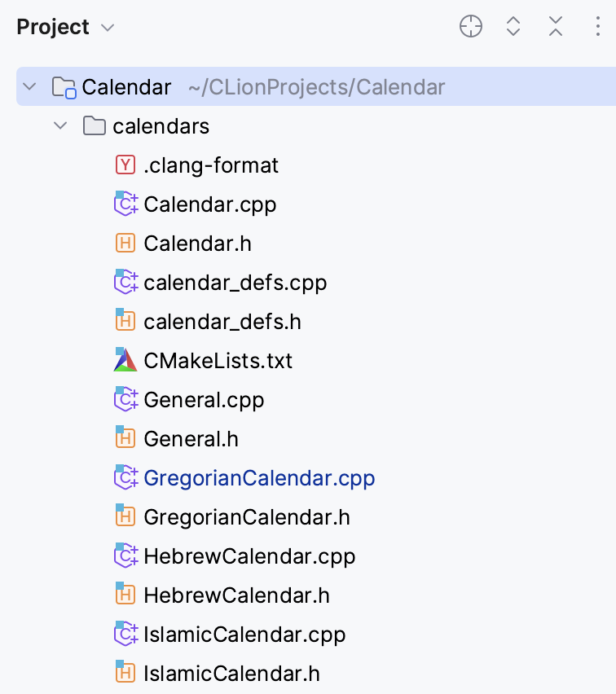Click the C++ file icon beside Calendar.cpp

[x=125, y=204]
